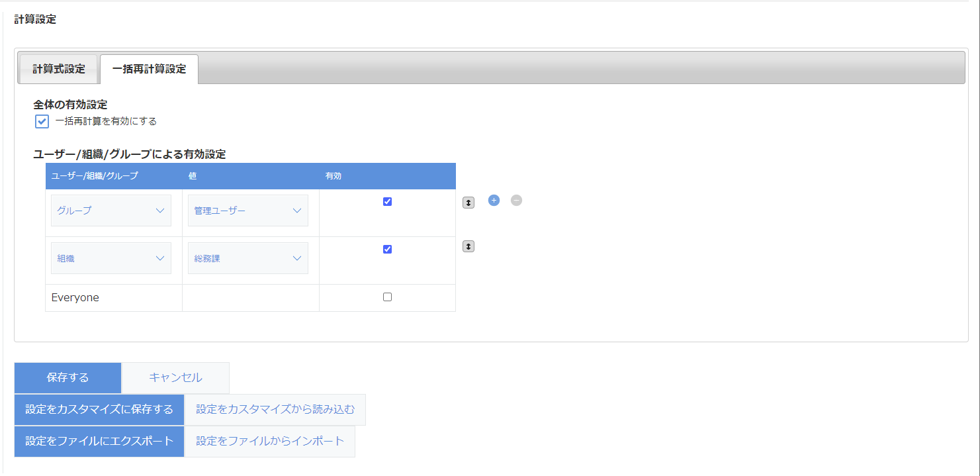Click the blue plus icon to add row
This screenshot has width=980, height=476.
click(x=494, y=201)
